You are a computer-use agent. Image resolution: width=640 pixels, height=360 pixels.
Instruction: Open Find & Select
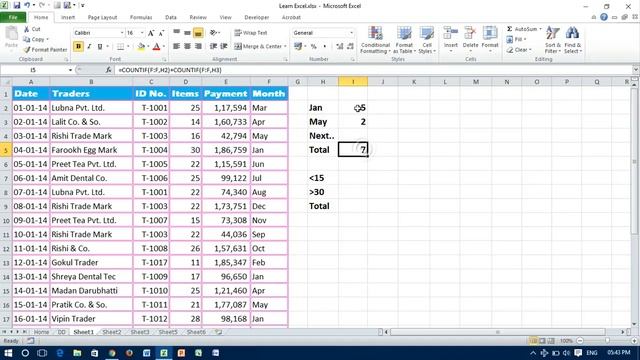click(x=573, y=40)
